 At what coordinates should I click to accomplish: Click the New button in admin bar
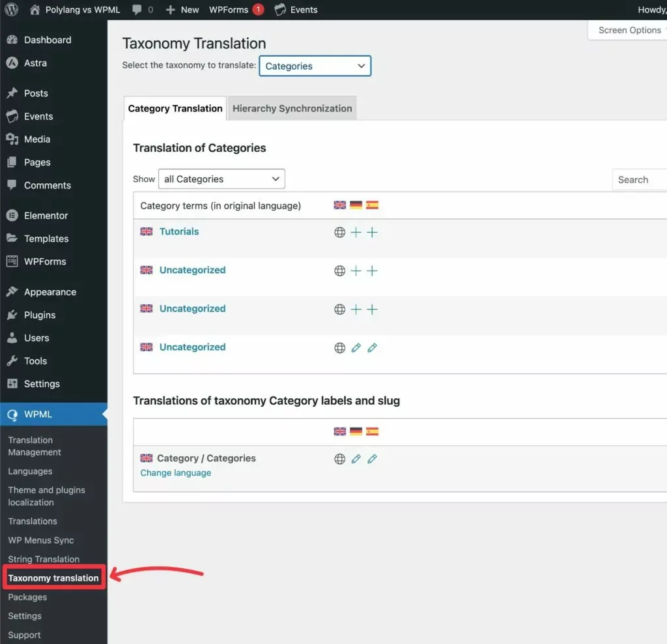click(182, 10)
